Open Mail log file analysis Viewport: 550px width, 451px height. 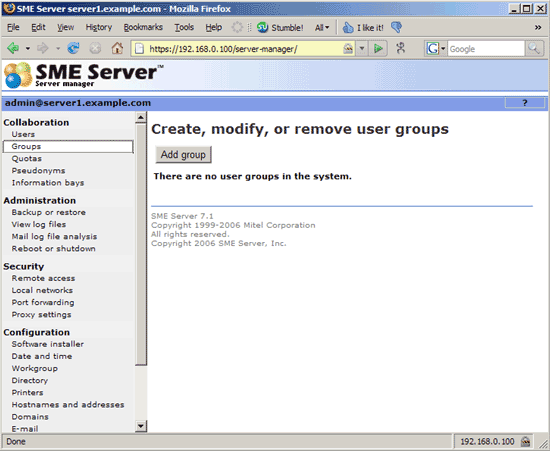tap(54, 237)
